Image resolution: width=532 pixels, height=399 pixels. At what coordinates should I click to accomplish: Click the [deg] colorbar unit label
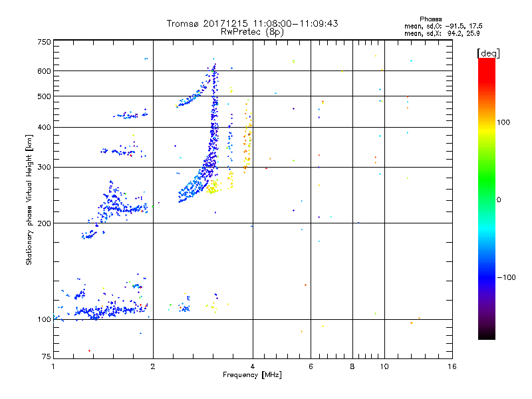488,53
